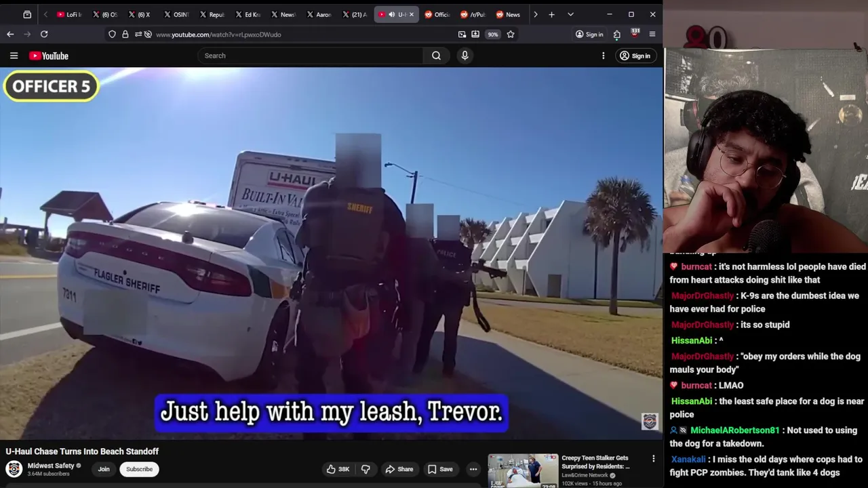Viewport: 868px width, 488px height.
Task: Open the Midwest Safety channel name
Action: (51, 466)
